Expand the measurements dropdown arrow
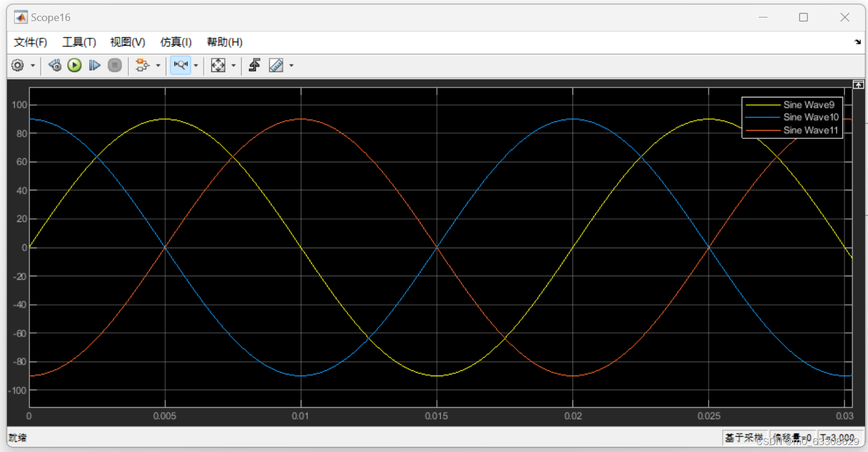Viewport: 868px width, 452px height. pyautogui.click(x=291, y=65)
